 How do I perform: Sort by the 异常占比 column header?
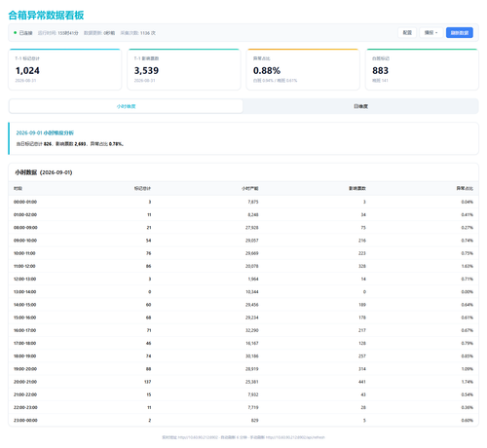[465, 188]
